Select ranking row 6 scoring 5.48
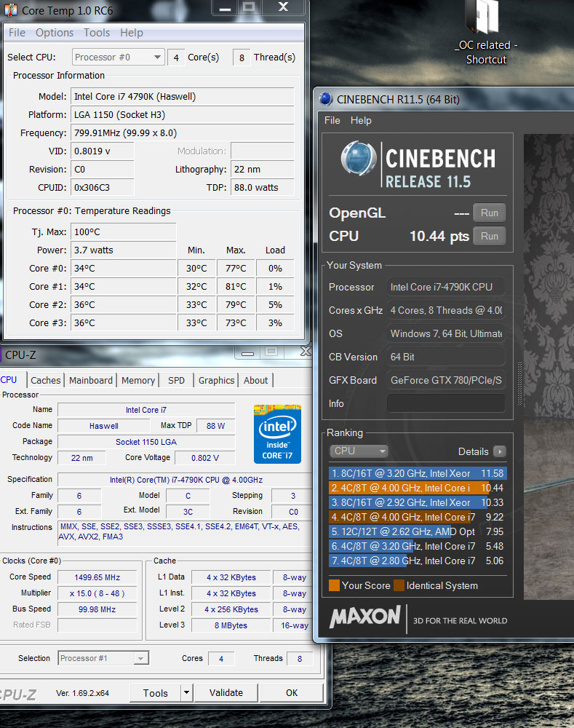574x728 pixels. pos(418,546)
